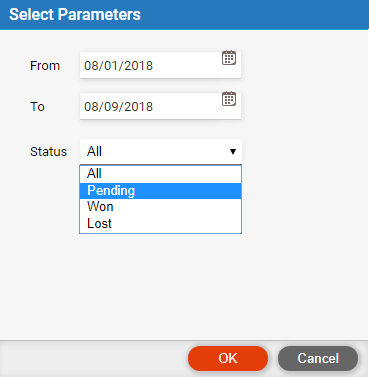Viewport: 369px width, 377px height.
Task: Click the Status label text
Action: pos(49,152)
